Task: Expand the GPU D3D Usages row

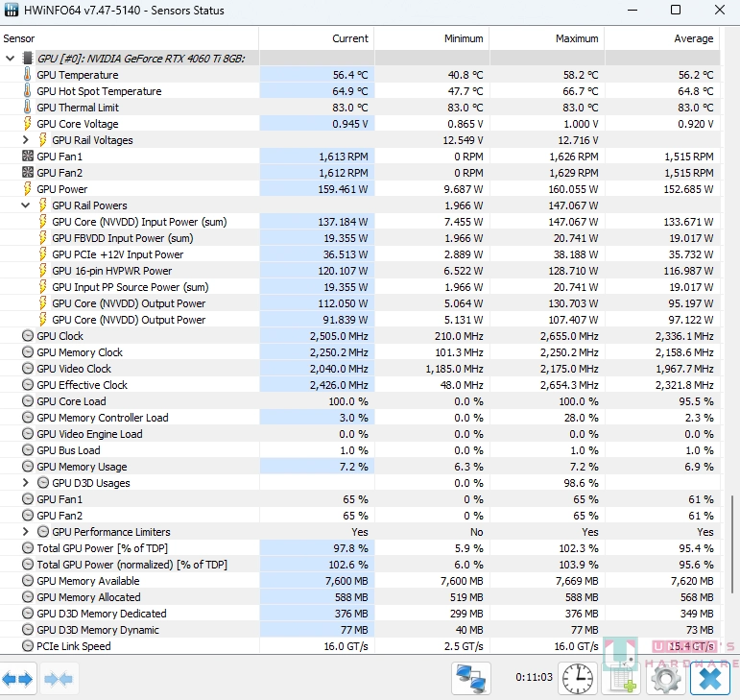Action: 26,483
